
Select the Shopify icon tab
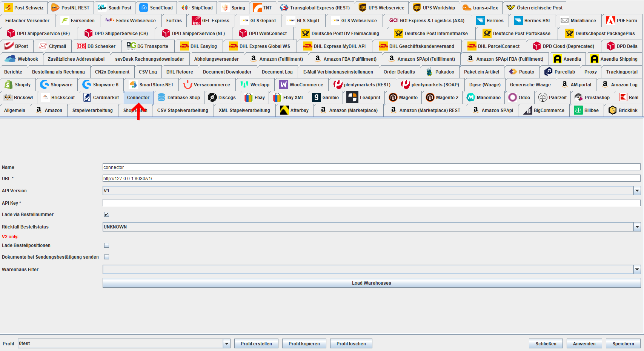coord(8,84)
